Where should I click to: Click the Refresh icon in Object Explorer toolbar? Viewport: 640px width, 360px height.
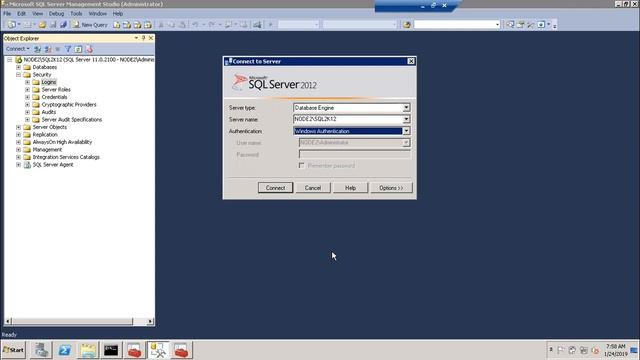(x=78, y=49)
